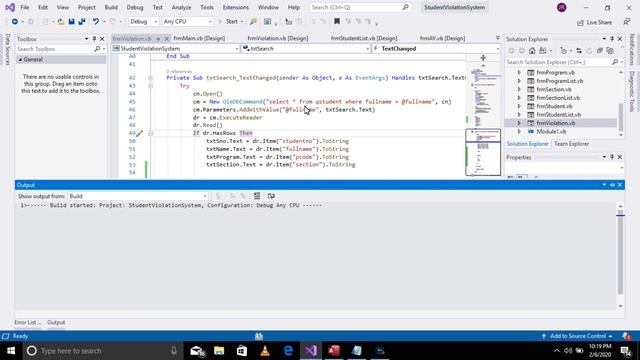Open the Analyze menu
Viewport: 640px width, 360px height.
181,7
